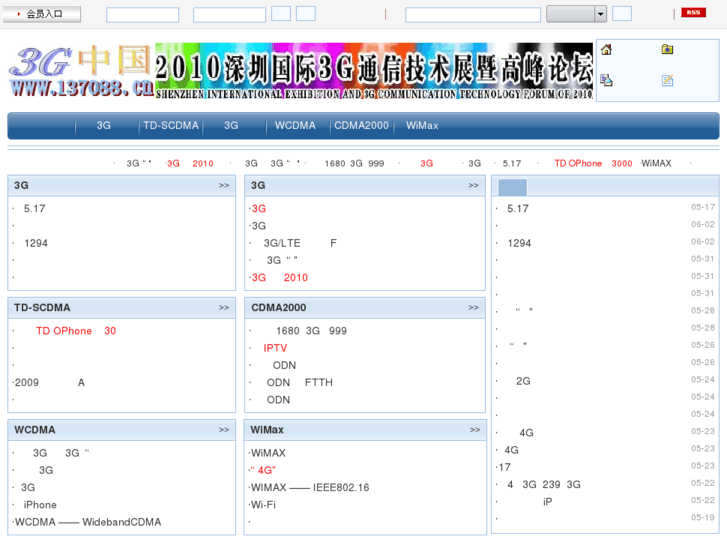Open red 'TD OPhone 3000' link in top ticker
Image resolution: width=727 pixels, height=545 pixels.
tap(593, 163)
